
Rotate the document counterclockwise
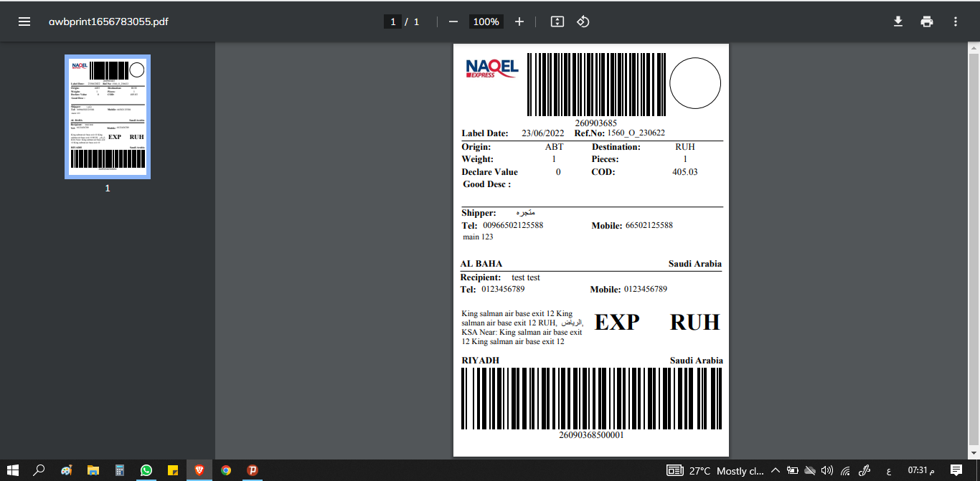click(583, 22)
